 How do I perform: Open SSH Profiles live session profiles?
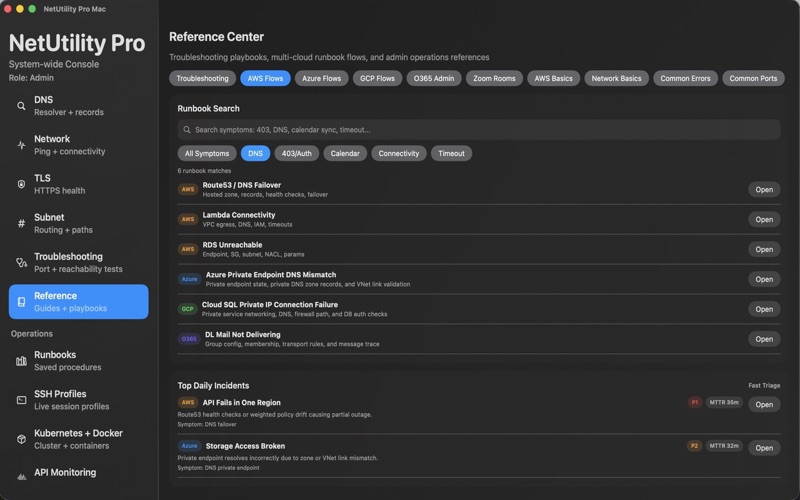pyautogui.click(x=79, y=400)
